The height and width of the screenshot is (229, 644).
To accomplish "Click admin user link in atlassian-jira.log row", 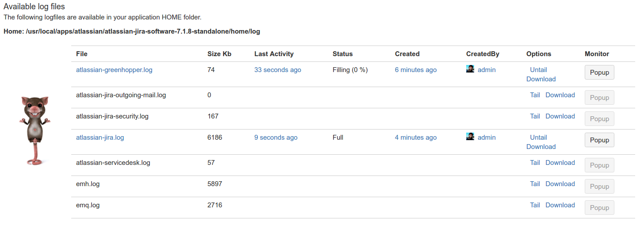I will pyautogui.click(x=487, y=137).
